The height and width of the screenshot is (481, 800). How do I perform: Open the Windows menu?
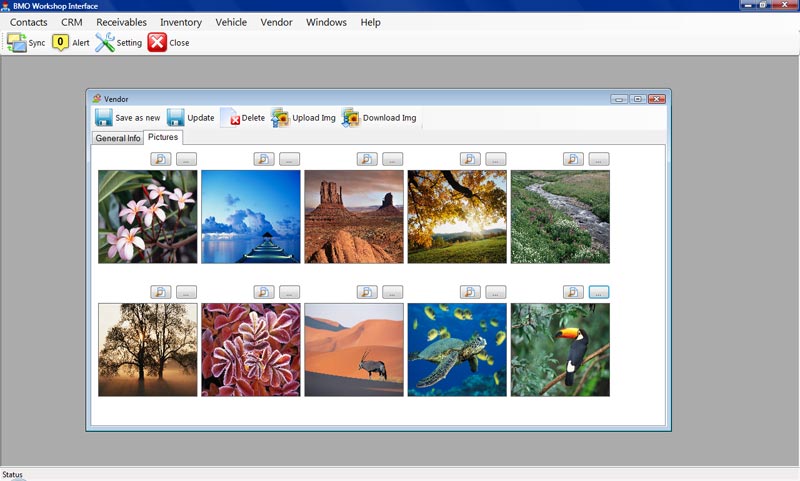pyautogui.click(x=326, y=22)
